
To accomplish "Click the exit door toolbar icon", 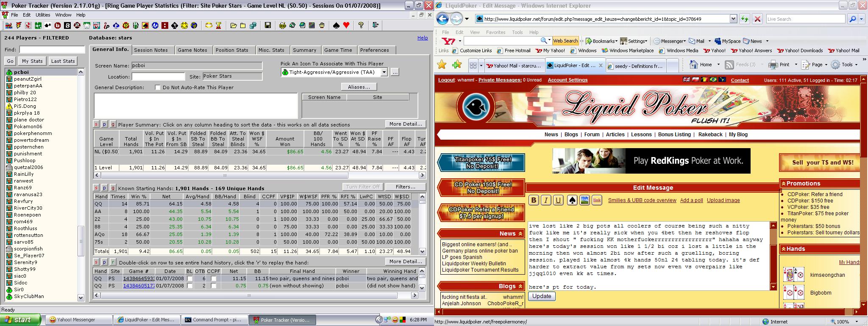I will point(376,25).
